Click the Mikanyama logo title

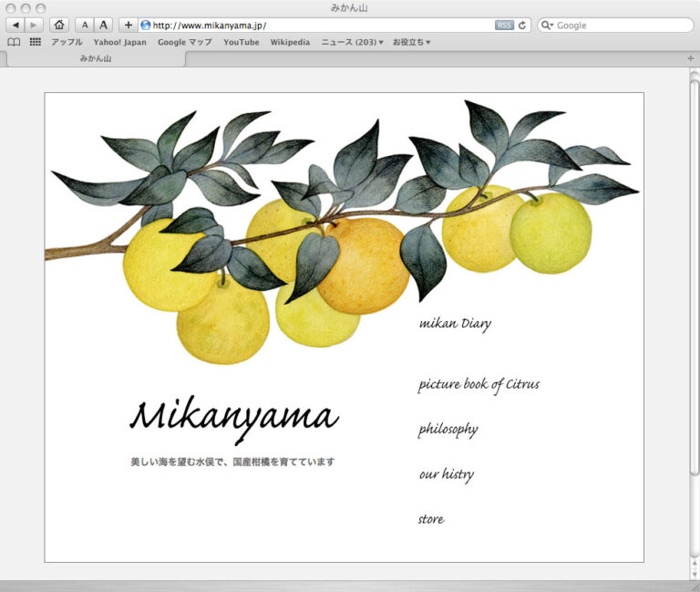[x=234, y=419]
